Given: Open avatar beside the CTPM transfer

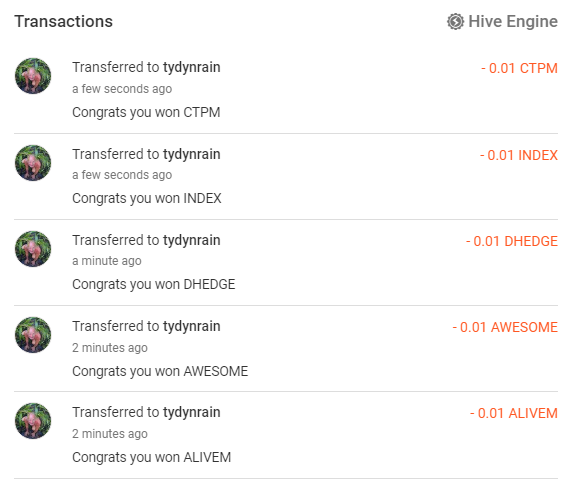Looking at the screenshot, I should pos(33,76).
